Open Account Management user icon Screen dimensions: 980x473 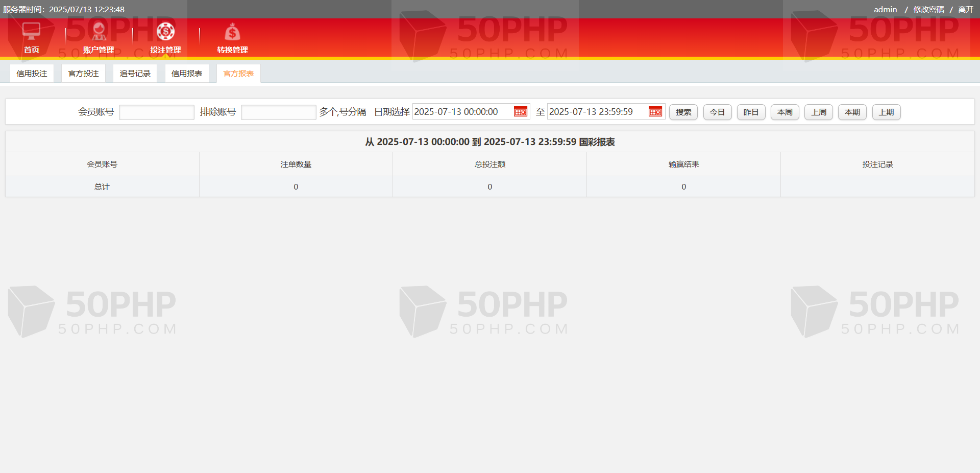tap(99, 32)
